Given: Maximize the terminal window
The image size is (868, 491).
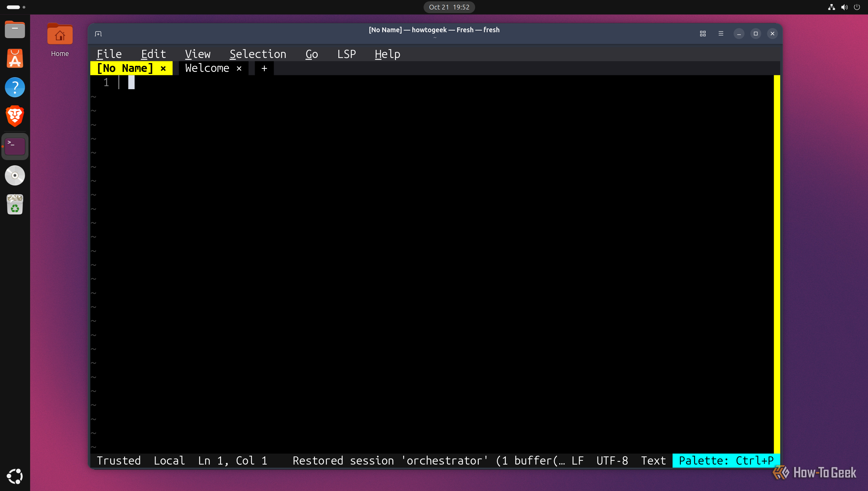Looking at the screenshot, I should [x=756, y=34].
